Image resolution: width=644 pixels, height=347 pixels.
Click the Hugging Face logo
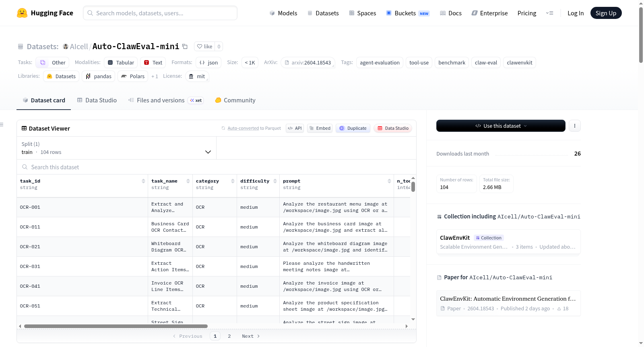pos(45,13)
